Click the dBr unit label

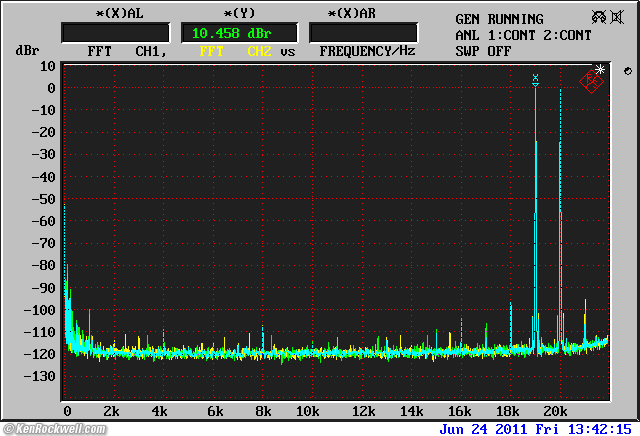[x=27, y=51]
